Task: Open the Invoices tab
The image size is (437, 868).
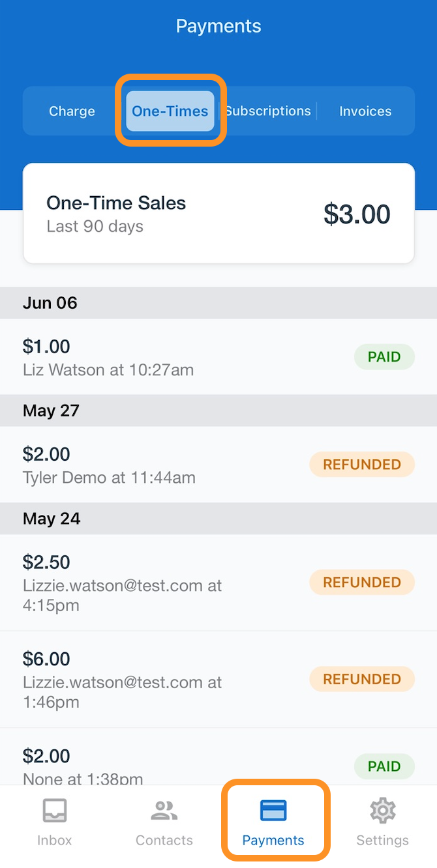Action: [x=365, y=111]
